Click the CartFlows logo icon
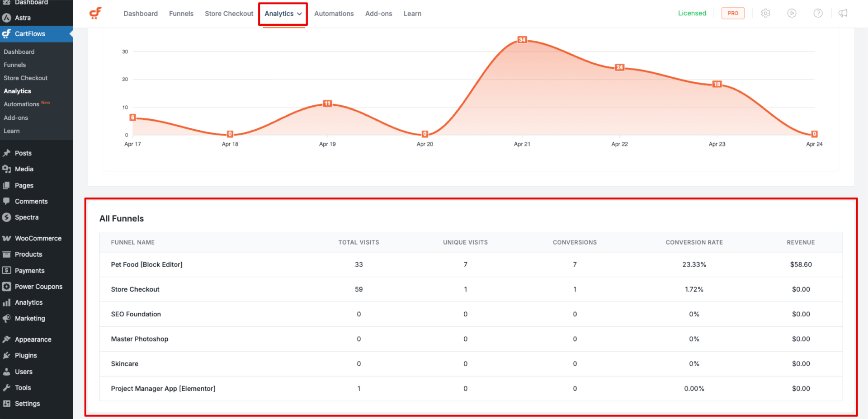Image resolution: width=868 pixels, height=419 pixels. coord(95,13)
